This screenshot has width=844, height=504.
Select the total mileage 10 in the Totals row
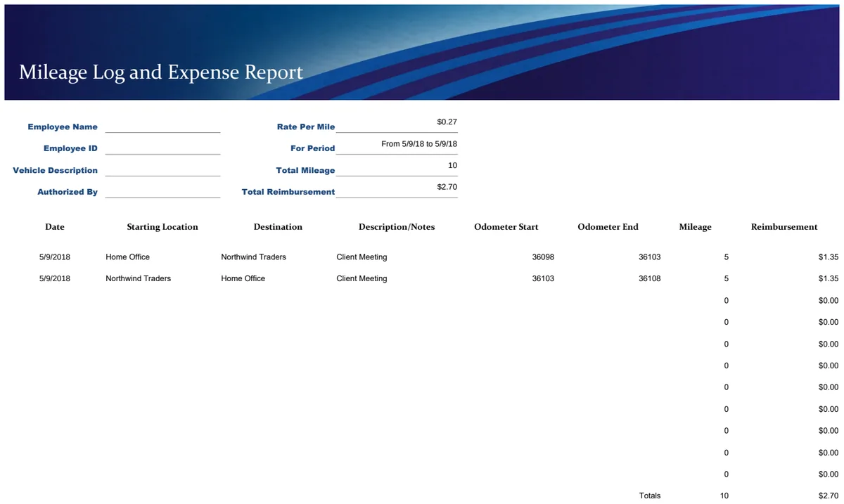pyautogui.click(x=724, y=496)
